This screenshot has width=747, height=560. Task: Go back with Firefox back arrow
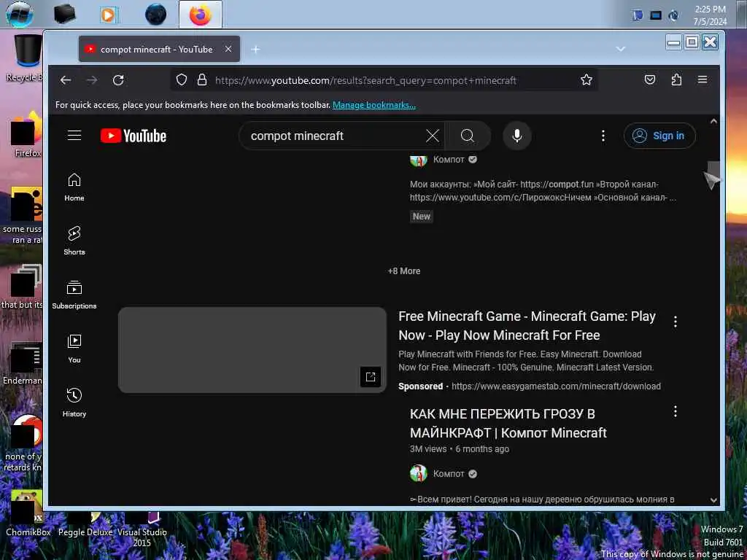(x=66, y=80)
